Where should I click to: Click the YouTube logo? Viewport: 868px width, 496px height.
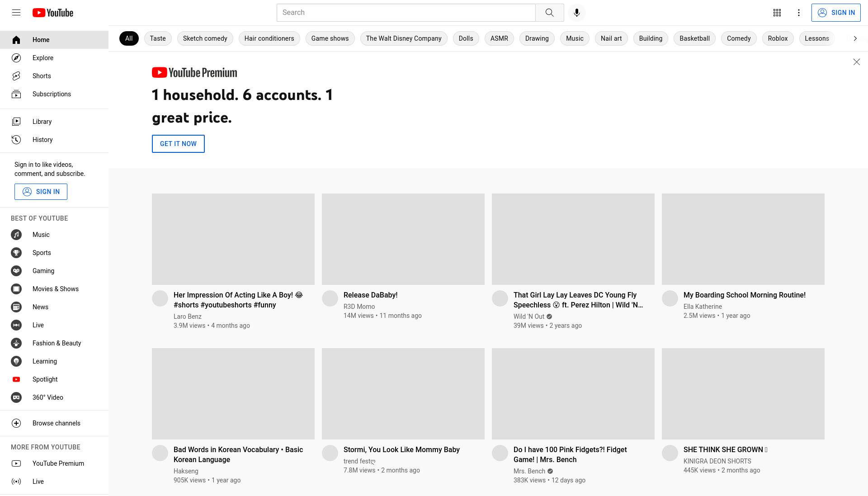tap(53, 13)
